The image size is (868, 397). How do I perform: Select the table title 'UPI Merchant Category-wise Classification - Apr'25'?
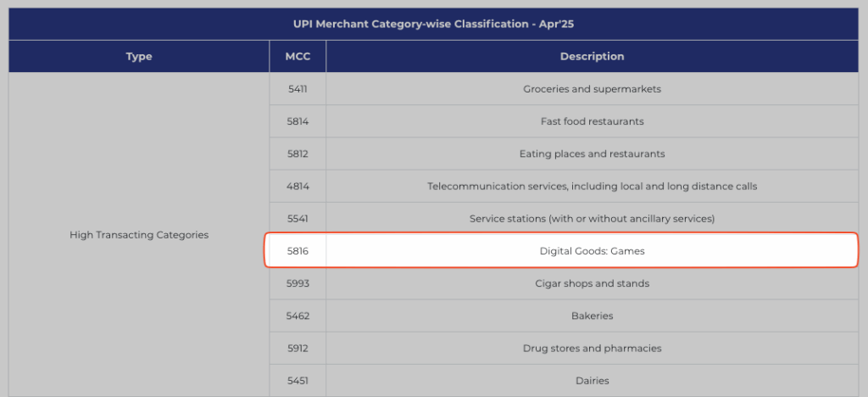(x=433, y=25)
